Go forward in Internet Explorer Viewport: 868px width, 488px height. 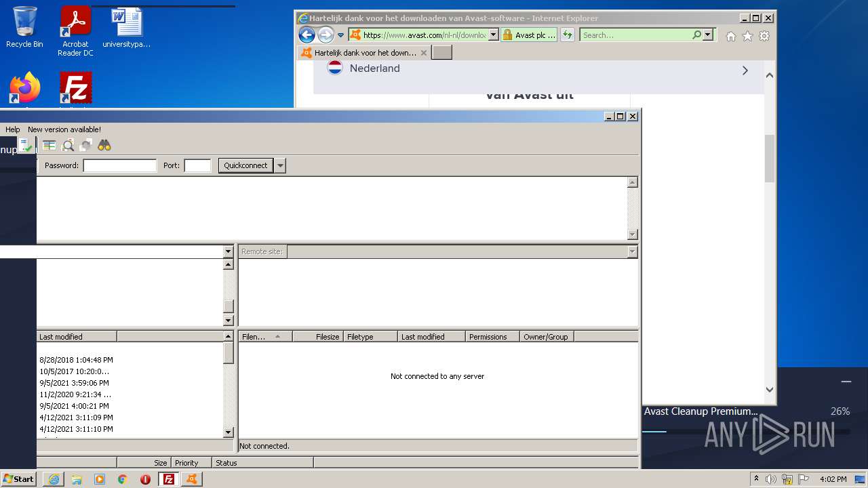tap(325, 35)
